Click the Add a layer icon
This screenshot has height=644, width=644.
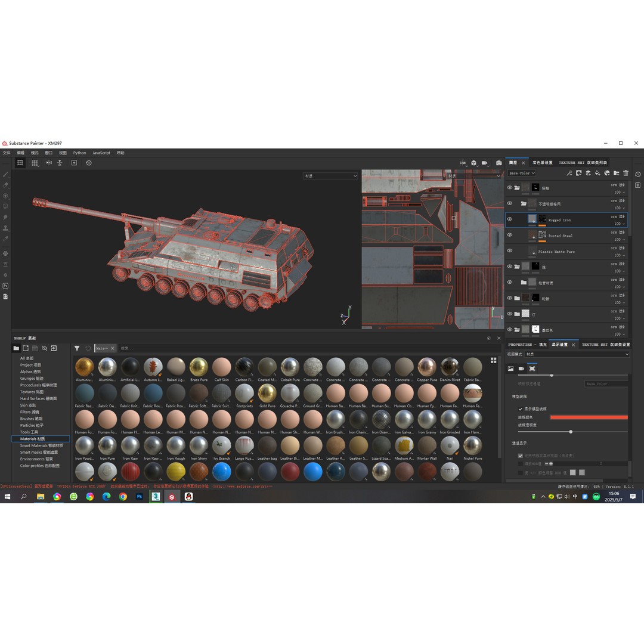[588, 174]
